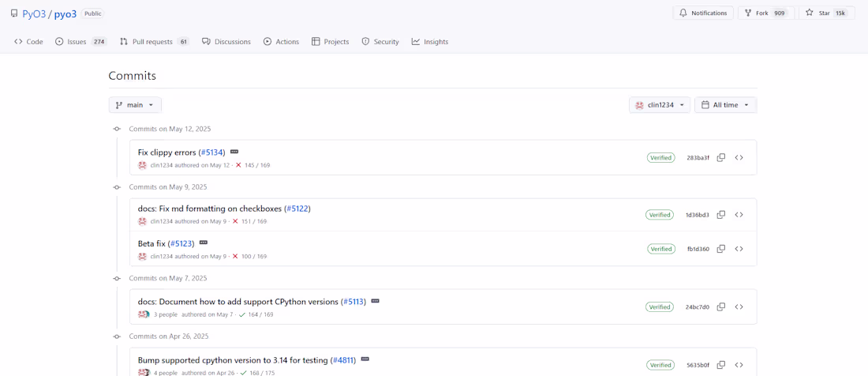Click the 3 people authors link
868x376 pixels.
[x=166, y=314]
